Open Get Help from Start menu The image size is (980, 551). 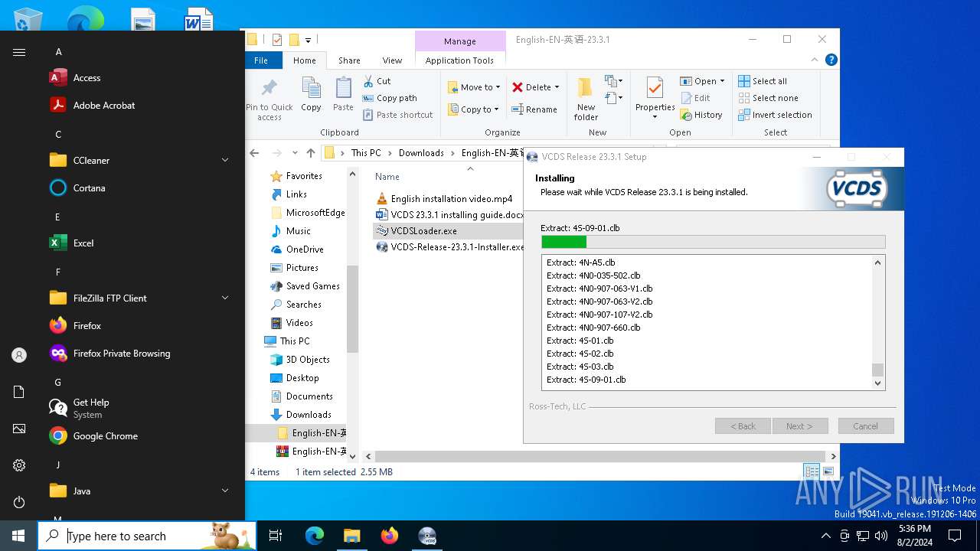click(80, 408)
